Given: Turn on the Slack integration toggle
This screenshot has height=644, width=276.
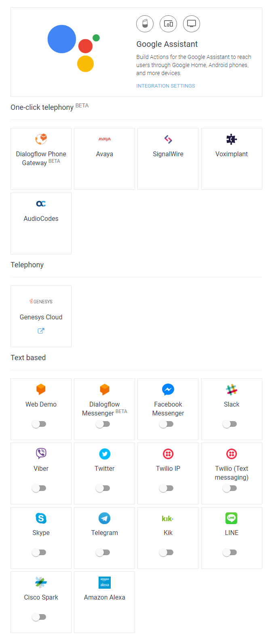Looking at the screenshot, I should coord(230,424).
